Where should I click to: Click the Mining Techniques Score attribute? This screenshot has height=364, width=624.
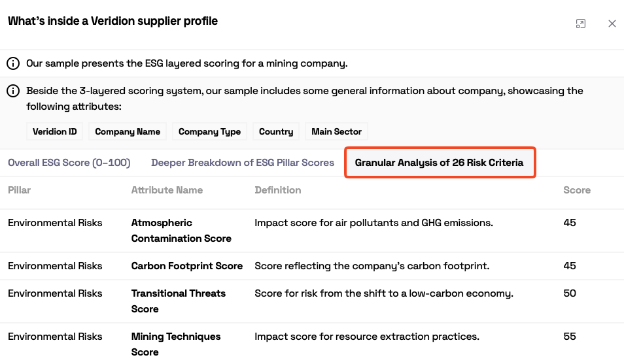[176, 344]
